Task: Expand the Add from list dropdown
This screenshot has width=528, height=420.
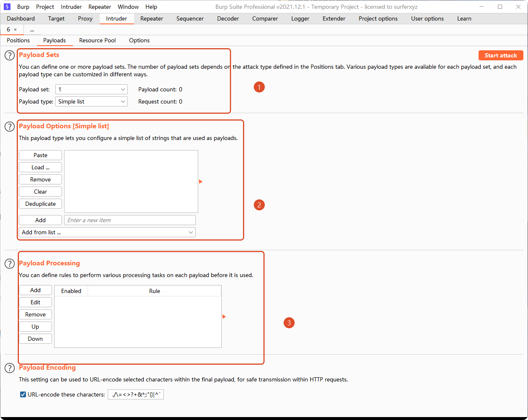Action: 107,232
